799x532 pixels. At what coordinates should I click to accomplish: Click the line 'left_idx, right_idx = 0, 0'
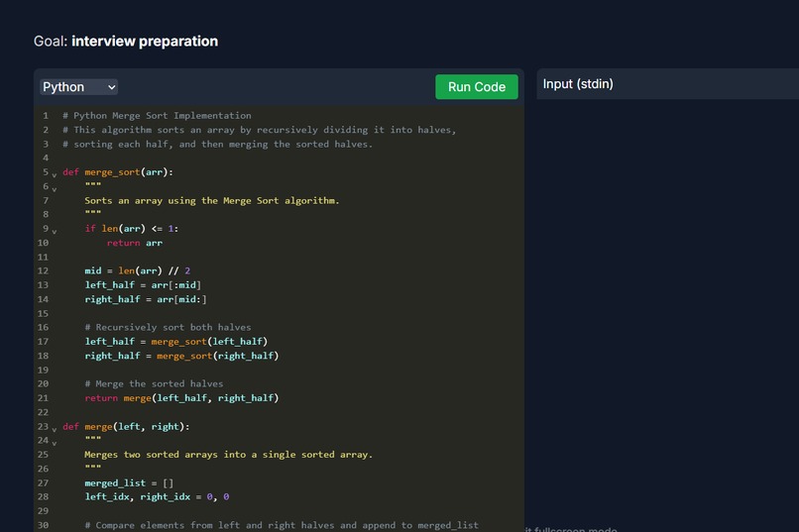(157, 497)
